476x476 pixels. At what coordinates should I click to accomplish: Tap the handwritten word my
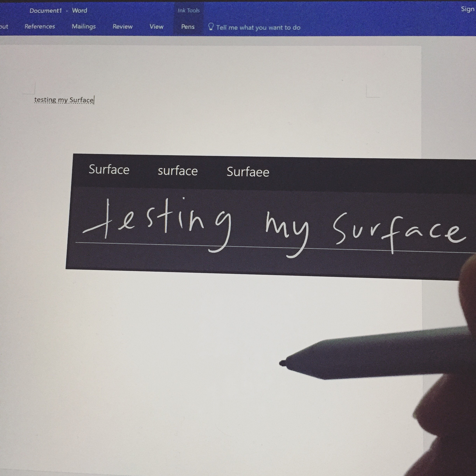click(287, 229)
